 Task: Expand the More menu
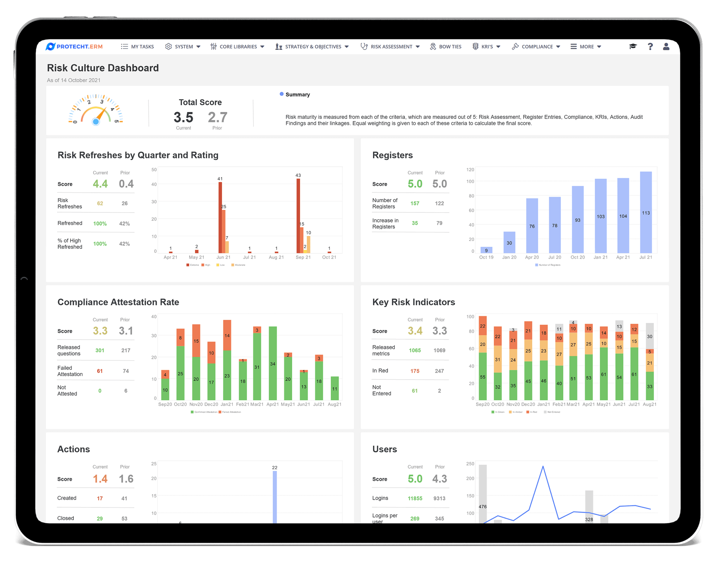[x=585, y=46]
